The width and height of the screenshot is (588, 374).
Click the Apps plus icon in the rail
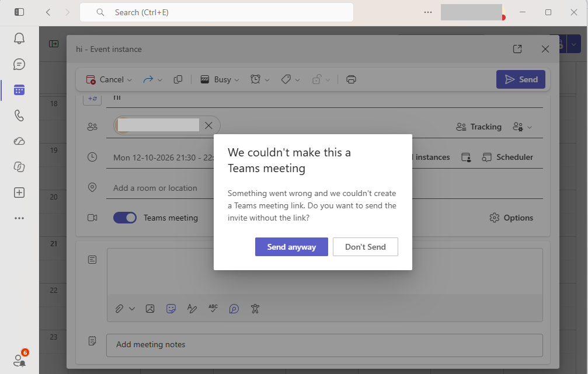coord(19,193)
